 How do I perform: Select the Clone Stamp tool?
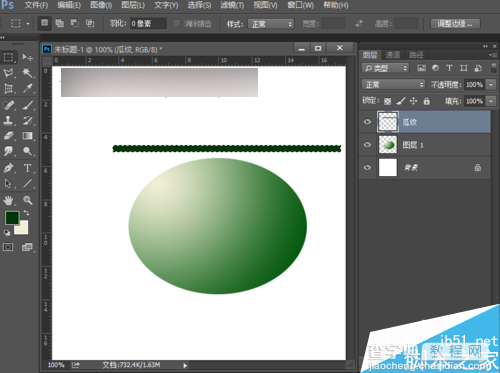pyautogui.click(x=9, y=120)
